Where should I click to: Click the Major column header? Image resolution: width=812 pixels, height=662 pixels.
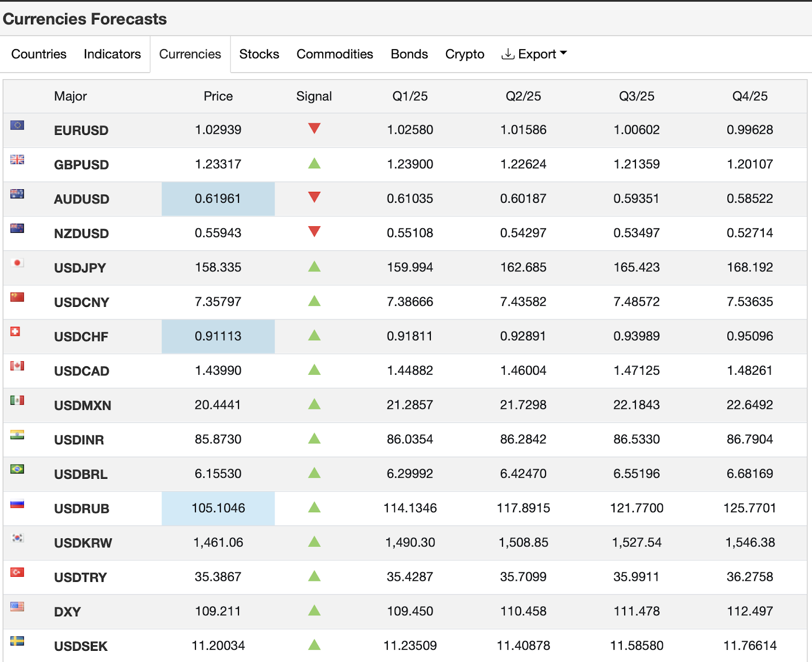pyautogui.click(x=71, y=96)
